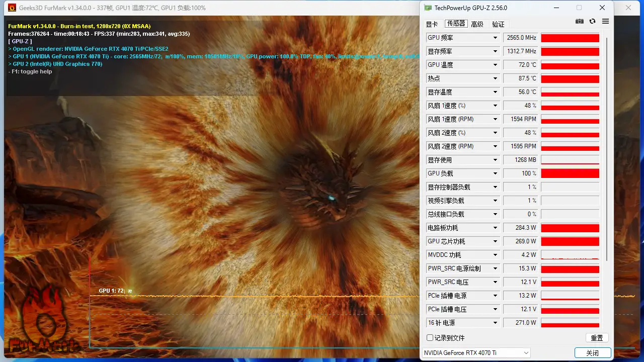This screenshot has width=644, height=362.
Task: Click the 1595 RPM fan value
Action: tap(521, 146)
